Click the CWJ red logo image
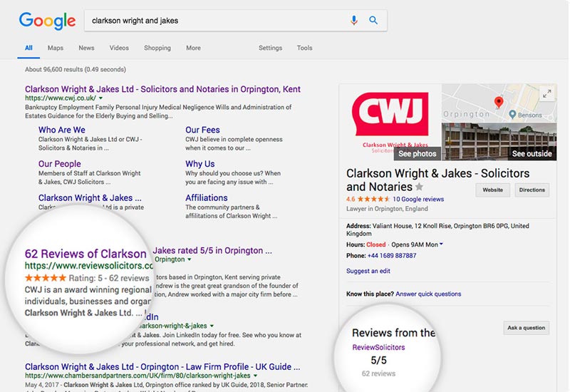Image resolution: width=570 pixels, height=392 pixels. point(390,114)
